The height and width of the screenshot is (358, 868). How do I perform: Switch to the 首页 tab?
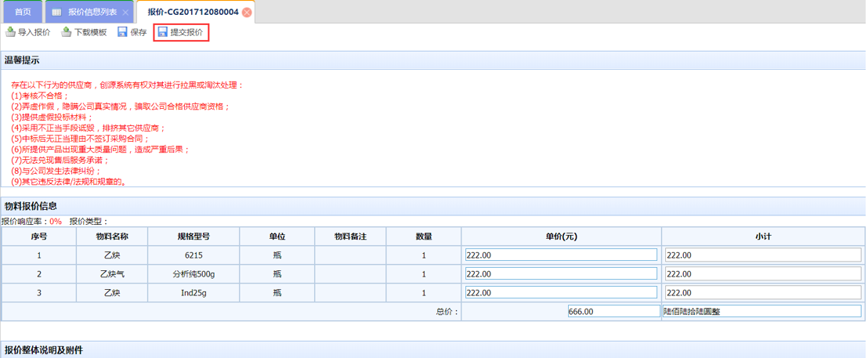pos(24,13)
